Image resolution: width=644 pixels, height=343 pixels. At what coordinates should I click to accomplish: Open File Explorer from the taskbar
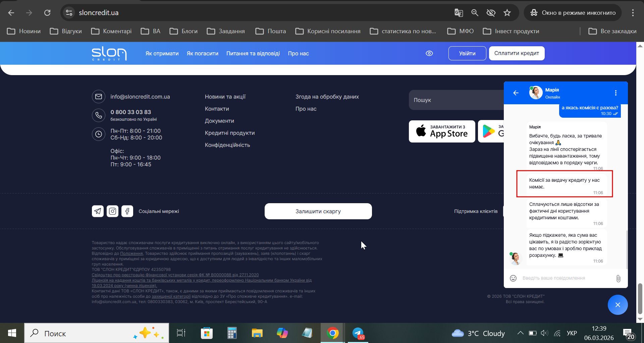coord(257,333)
